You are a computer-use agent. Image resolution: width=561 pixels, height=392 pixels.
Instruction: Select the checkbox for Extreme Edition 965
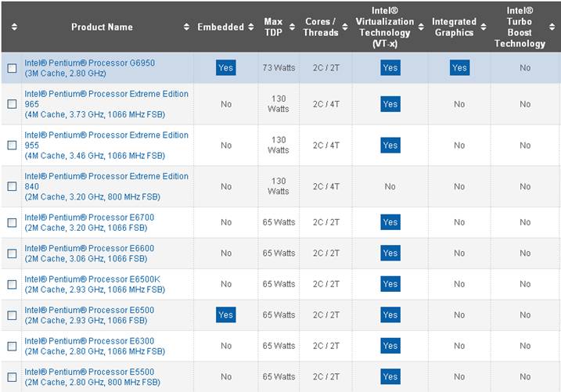12,104
